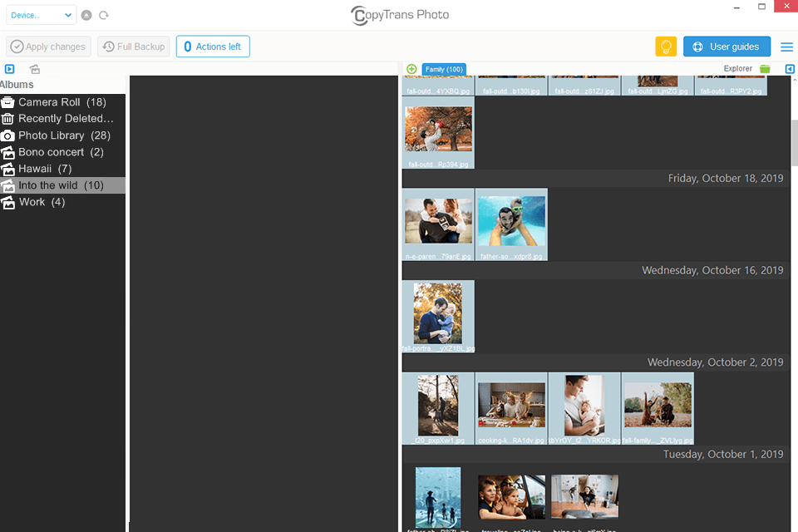Viewport: 798px width, 532px height.
Task: Click the Friday, October 18, 2019 header
Action: coord(726,178)
